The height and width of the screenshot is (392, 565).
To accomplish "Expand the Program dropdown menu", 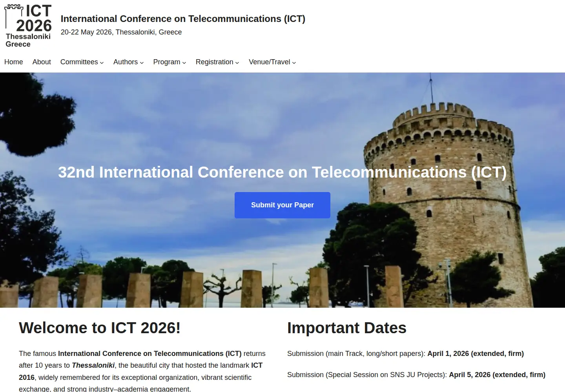I will [x=169, y=62].
